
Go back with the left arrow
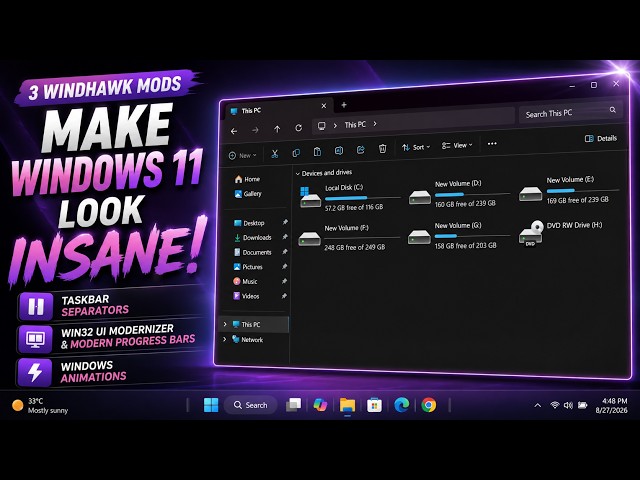tap(234, 131)
